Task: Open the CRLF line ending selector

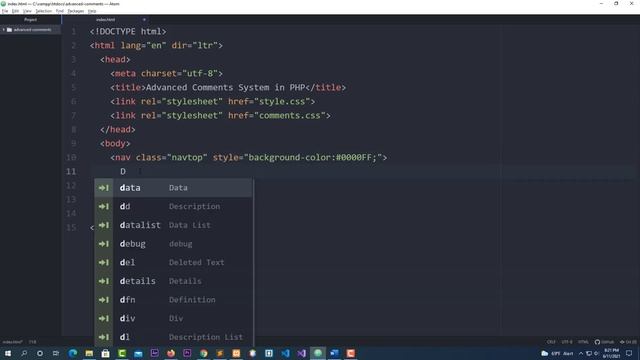Action: click(551, 342)
